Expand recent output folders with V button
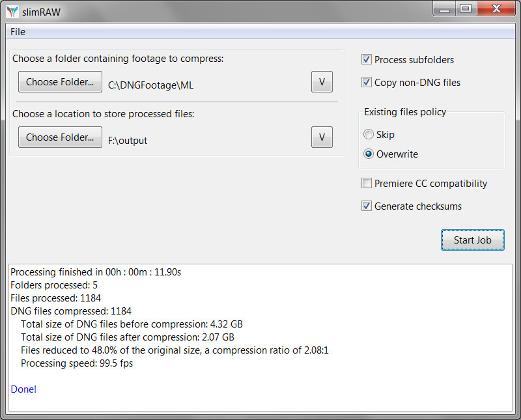Viewport: 521px width, 420px height. tap(322, 137)
